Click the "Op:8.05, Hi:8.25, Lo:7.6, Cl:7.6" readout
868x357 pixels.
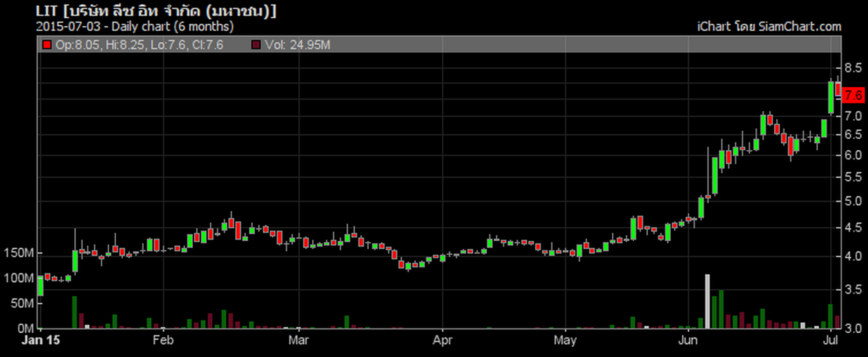point(139,45)
